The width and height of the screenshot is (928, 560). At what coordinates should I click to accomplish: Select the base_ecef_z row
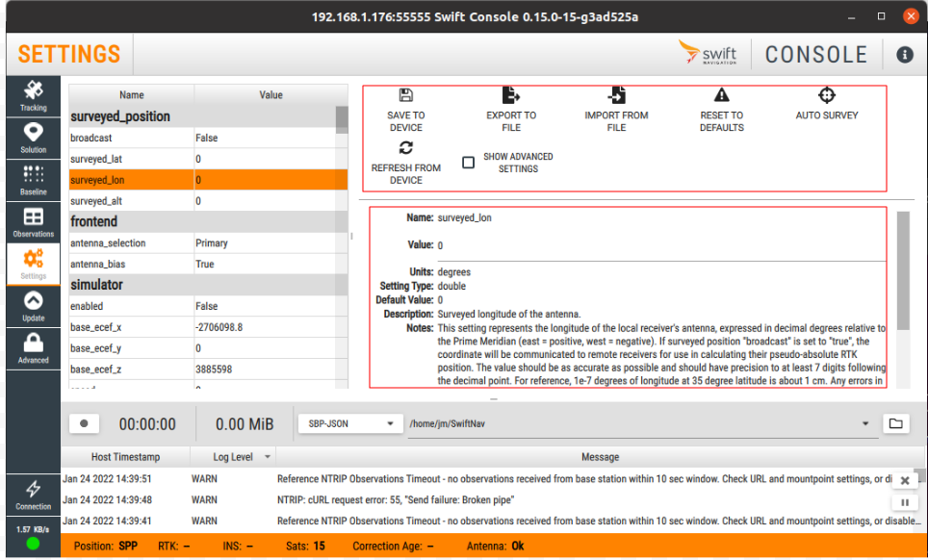(202, 369)
